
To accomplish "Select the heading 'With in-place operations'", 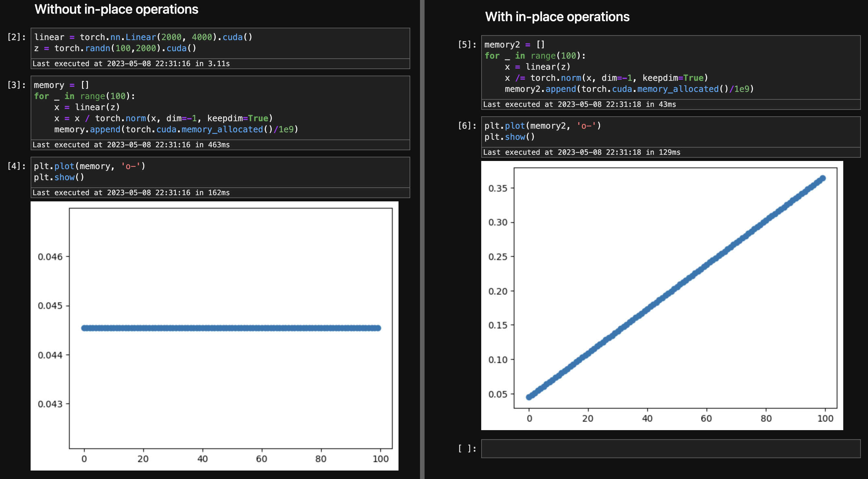I will pyautogui.click(x=557, y=17).
